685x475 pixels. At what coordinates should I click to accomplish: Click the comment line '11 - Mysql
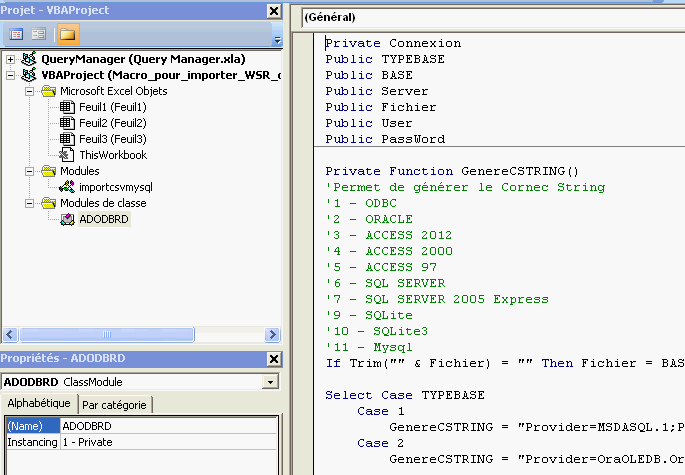369,347
